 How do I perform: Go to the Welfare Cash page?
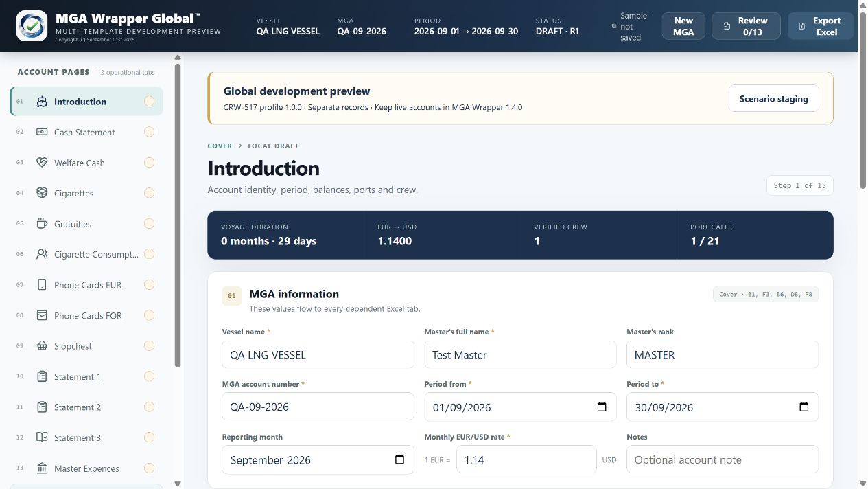[x=86, y=163]
